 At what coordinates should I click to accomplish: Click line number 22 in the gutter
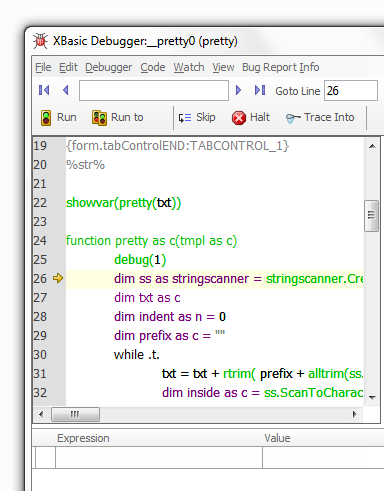pyautogui.click(x=40, y=203)
